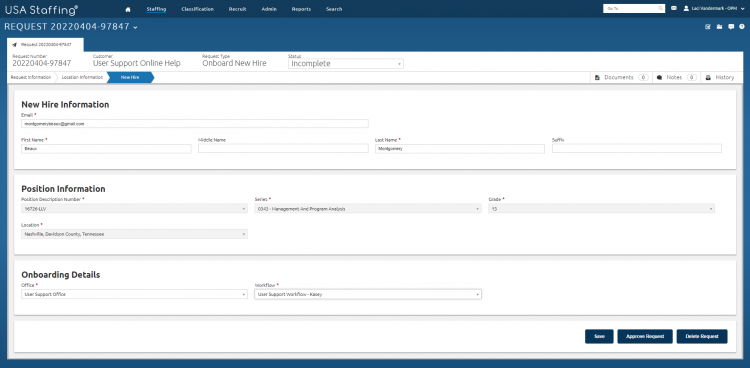Viewport: 750px width, 368px height.
Task: Click the USA Staffing logo
Action: pyautogui.click(x=41, y=9)
